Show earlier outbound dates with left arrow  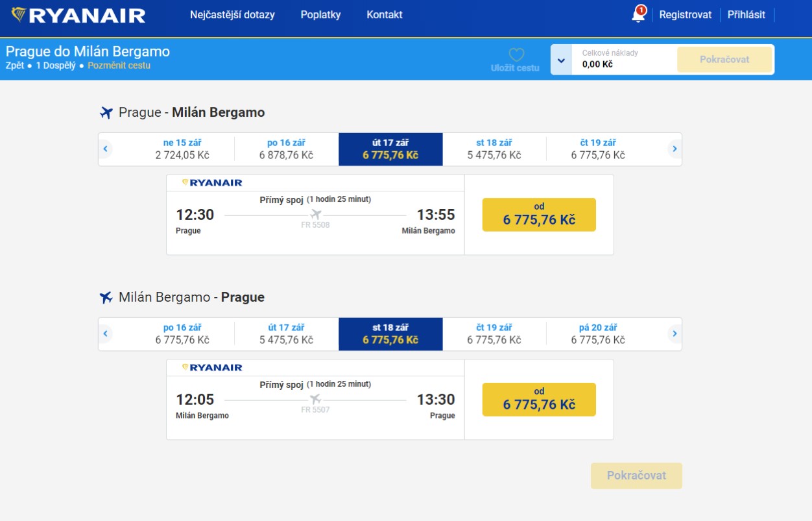point(105,149)
